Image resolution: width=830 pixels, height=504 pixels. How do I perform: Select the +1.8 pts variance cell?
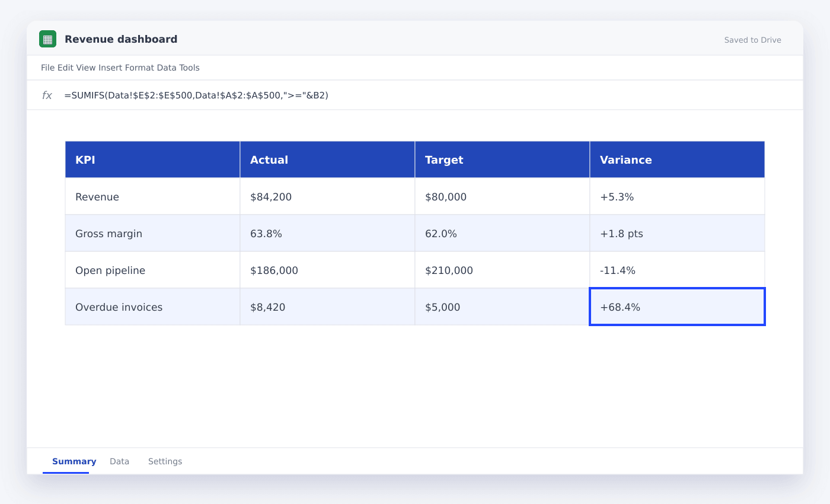(677, 233)
